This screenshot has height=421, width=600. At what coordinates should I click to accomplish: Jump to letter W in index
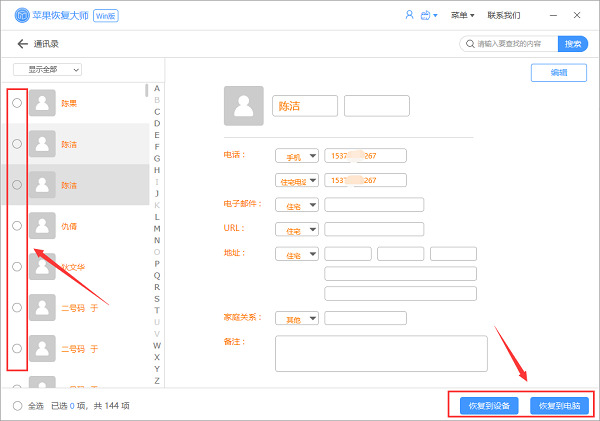pyautogui.click(x=157, y=346)
